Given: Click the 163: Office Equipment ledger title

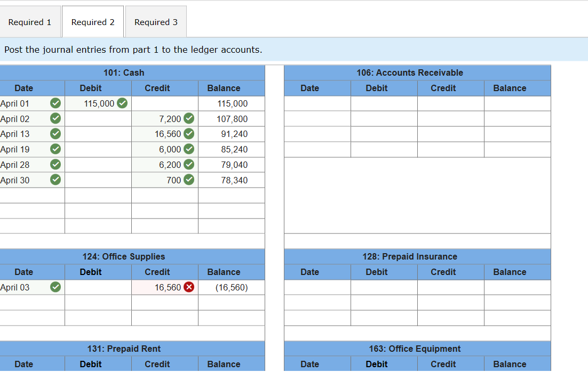Looking at the screenshot, I should click(x=415, y=349).
